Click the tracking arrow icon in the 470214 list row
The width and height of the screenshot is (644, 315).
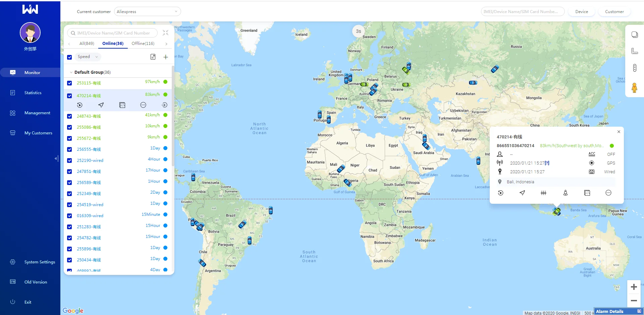[x=101, y=105]
